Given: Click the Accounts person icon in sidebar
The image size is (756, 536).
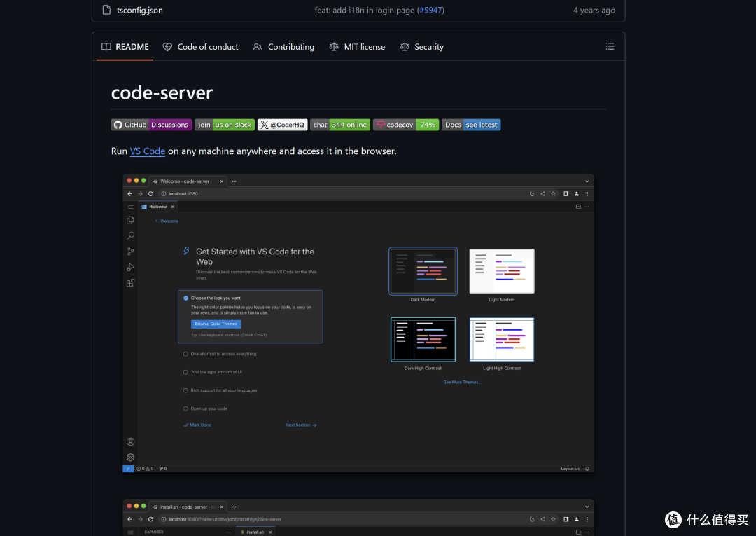Looking at the screenshot, I should (x=131, y=442).
